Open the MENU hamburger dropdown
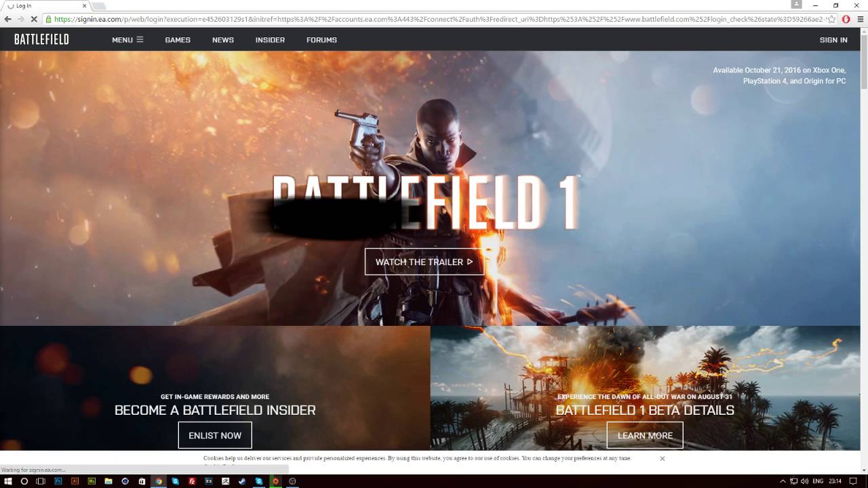Screen dimensions: 868x488 127,40
